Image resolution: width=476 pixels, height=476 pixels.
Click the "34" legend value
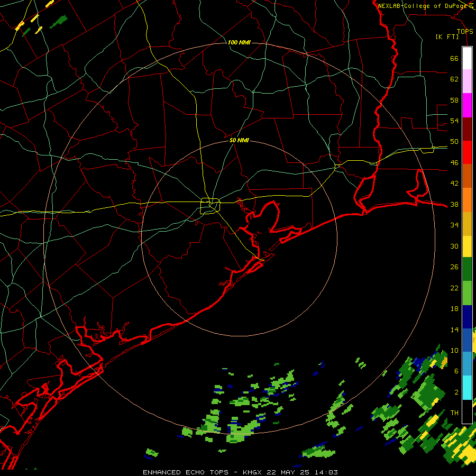(x=454, y=225)
